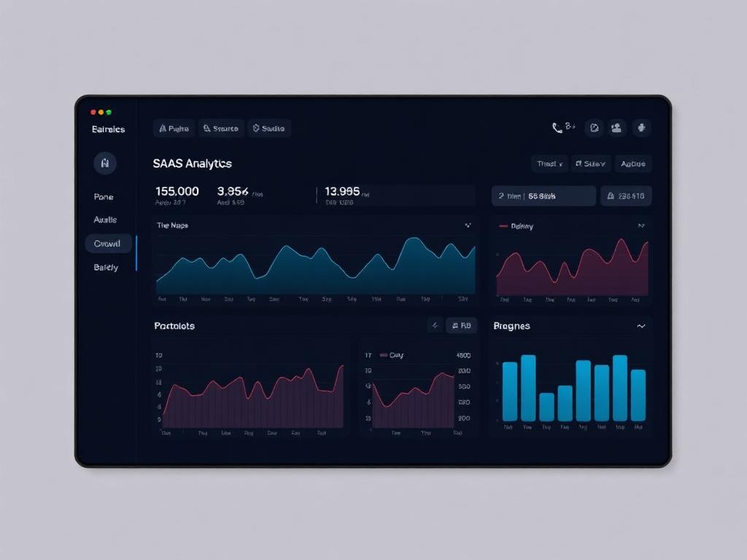Click the tallest first-half bar in Bragnes chart
Screen dimensions: 747x560
pyautogui.click(x=528, y=388)
